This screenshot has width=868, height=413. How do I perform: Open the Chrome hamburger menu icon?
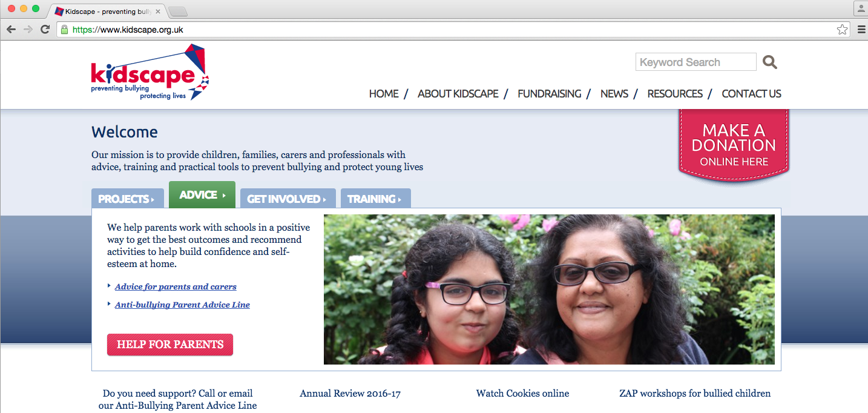[x=861, y=29]
